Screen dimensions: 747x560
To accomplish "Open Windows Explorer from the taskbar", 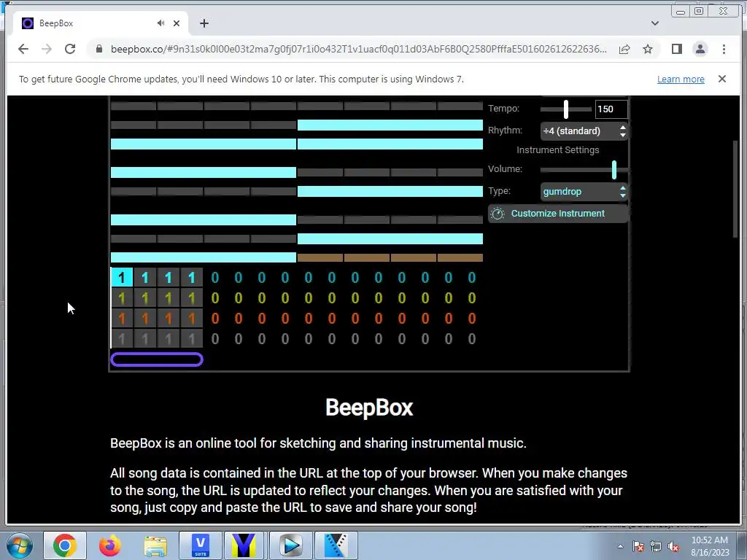I will coord(155,545).
